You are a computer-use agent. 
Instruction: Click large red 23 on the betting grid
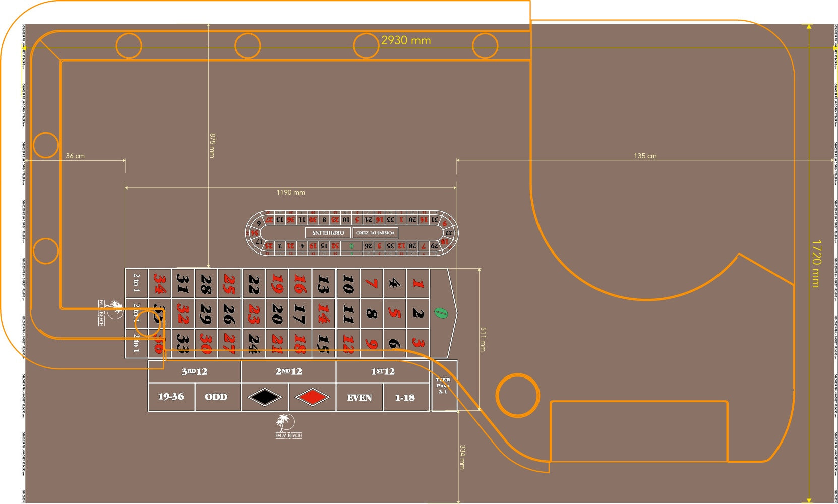[x=254, y=313]
